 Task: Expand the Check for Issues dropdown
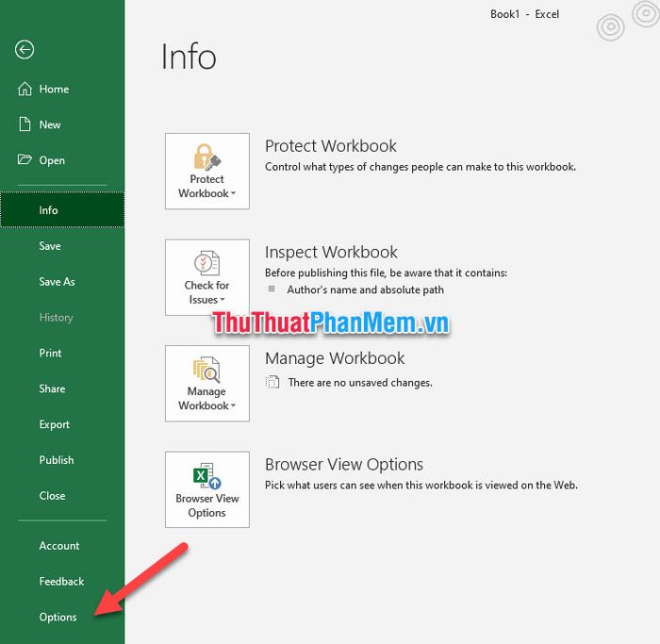[x=207, y=277]
